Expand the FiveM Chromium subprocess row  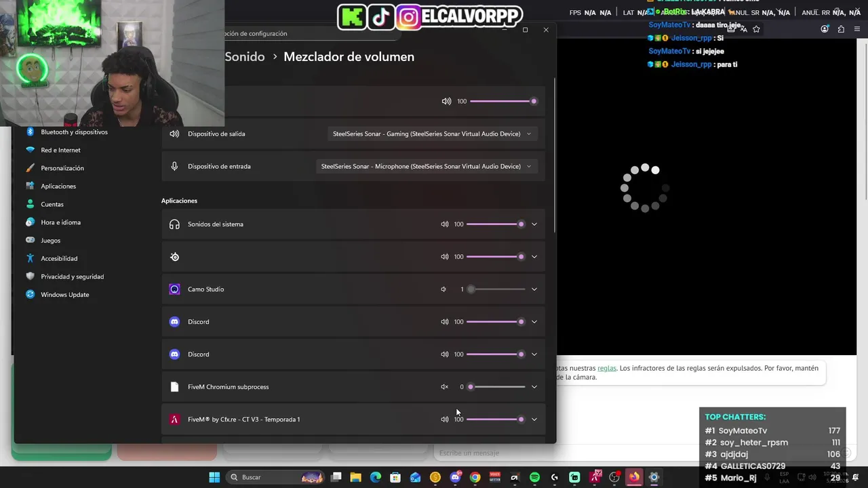tap(534, 387)
